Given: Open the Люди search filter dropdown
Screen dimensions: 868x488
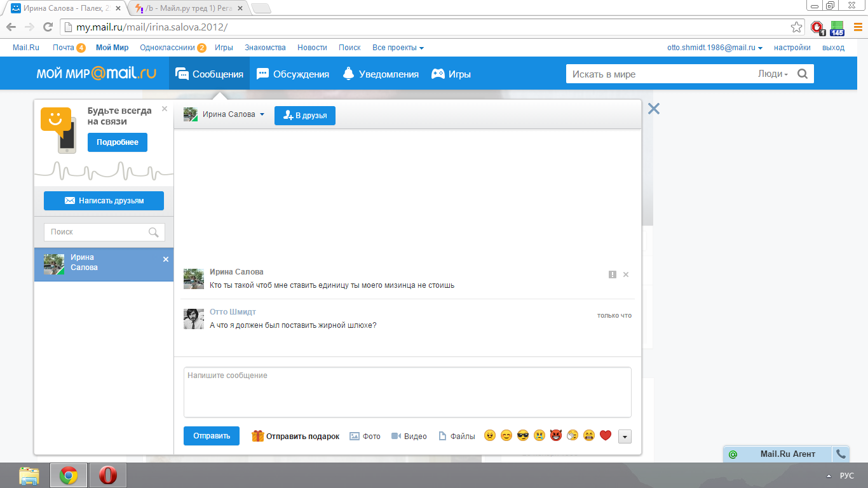Looking at the screenshot, I should pyautogui.click(x=773, y=74).
